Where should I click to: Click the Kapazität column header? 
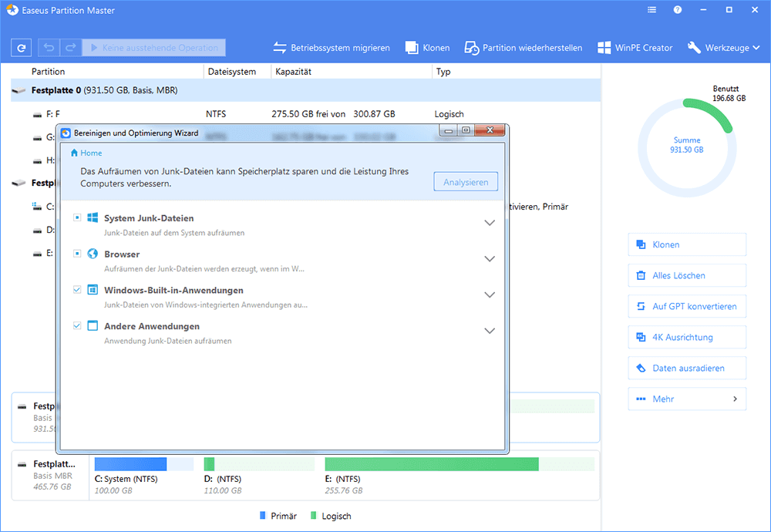point(293,71)
